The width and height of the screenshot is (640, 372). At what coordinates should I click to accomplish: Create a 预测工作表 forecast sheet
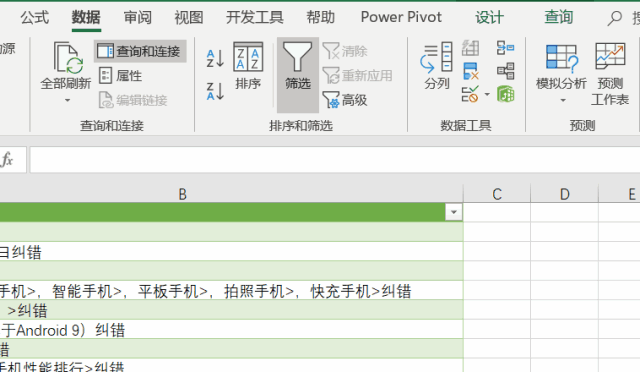(610, 74)
